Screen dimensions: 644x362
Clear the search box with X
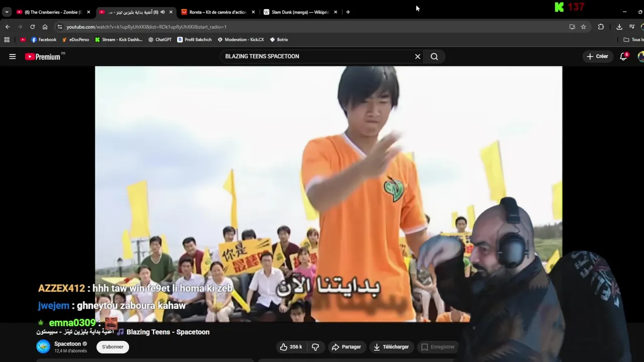418,56
